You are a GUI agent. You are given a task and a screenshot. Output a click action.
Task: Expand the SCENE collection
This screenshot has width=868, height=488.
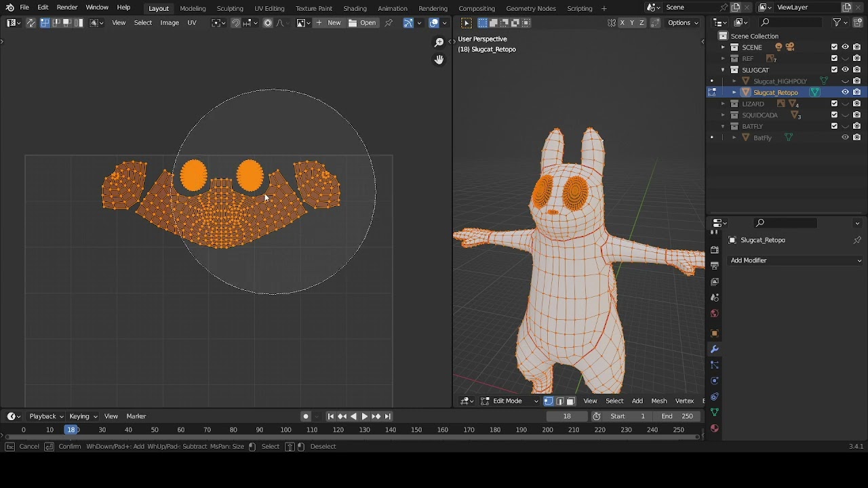[723, 47]
